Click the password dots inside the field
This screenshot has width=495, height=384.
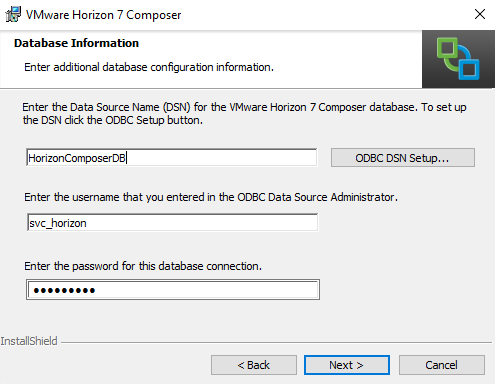[x=65, y=290]
